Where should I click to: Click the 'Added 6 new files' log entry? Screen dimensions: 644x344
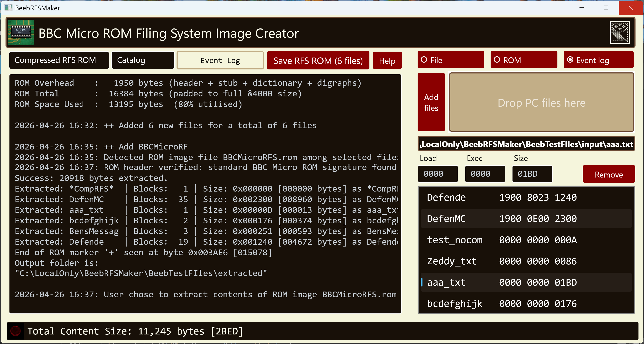pyautogui.click(x=166, y=125)
